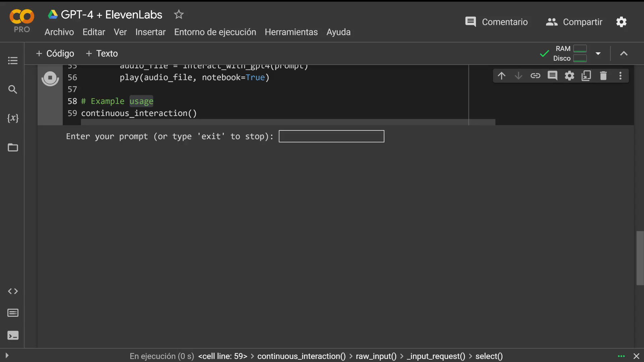Open the Entorno de ejecución menu
Screen dimensions: 644x362
[x=215, y=32]
